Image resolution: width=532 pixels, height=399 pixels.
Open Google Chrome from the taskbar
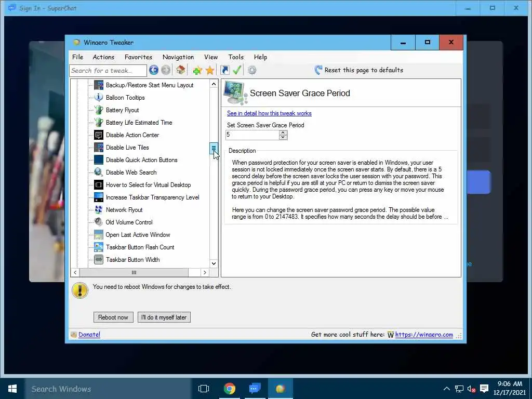(x=230, y=389)
